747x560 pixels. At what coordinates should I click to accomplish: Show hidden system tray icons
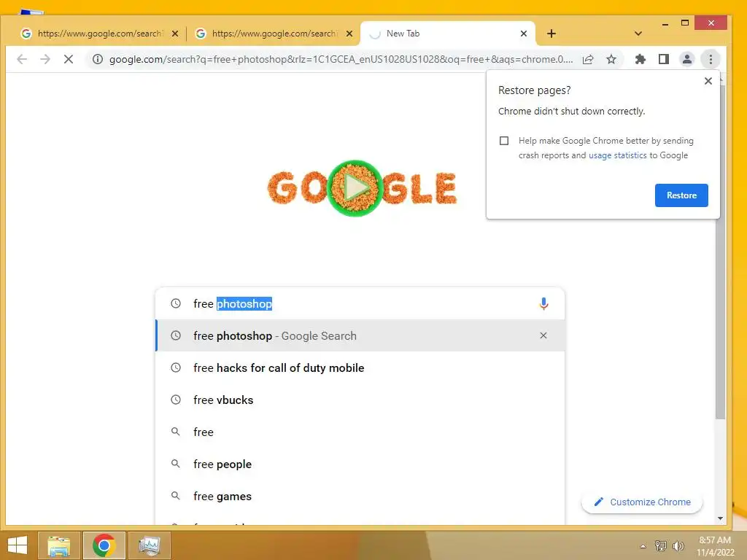click(x=643, y=546)
